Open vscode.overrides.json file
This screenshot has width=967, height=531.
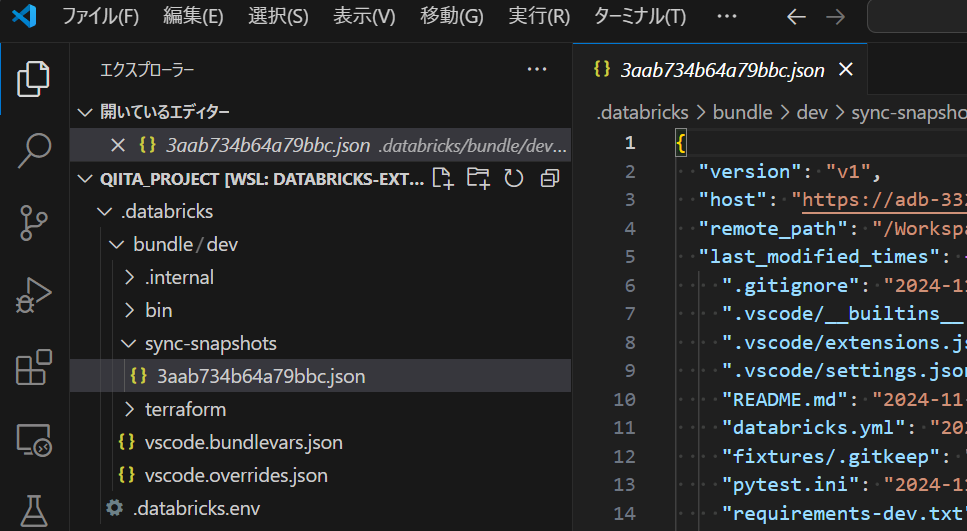(x=236, y=475)
